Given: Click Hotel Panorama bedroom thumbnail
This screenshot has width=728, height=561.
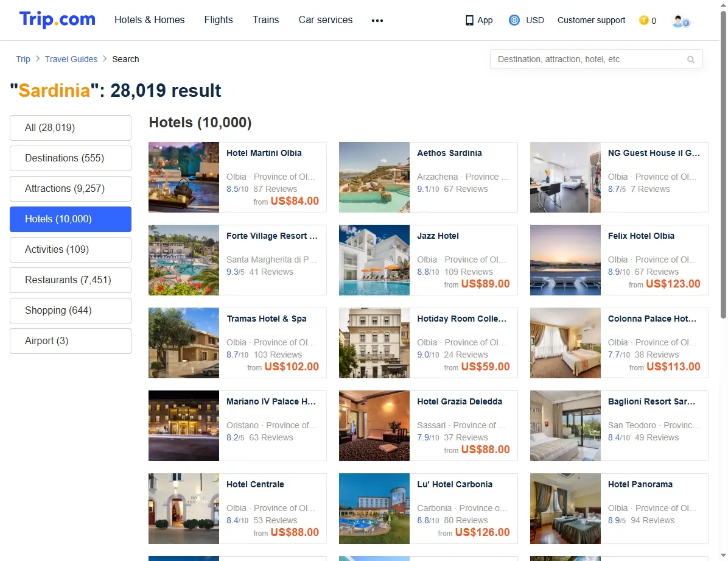Looking at the screenshot, I should (x=565, y=509).
